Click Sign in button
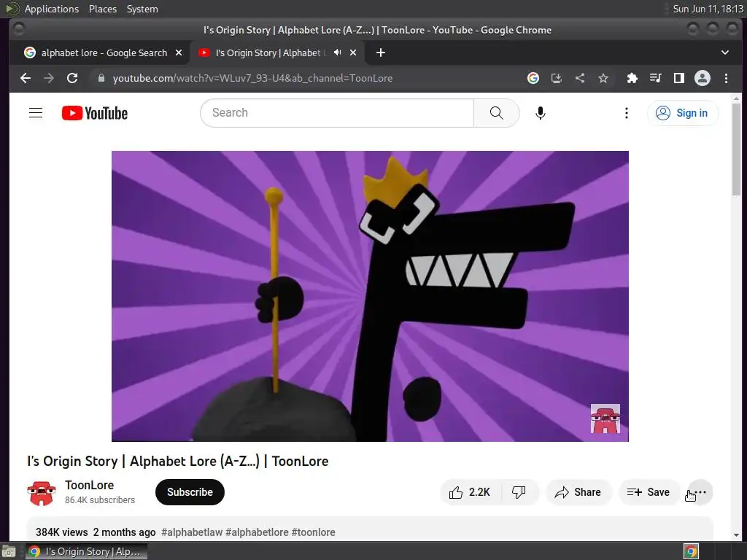Viewport: 747px width, 560px height. (683, 113)
